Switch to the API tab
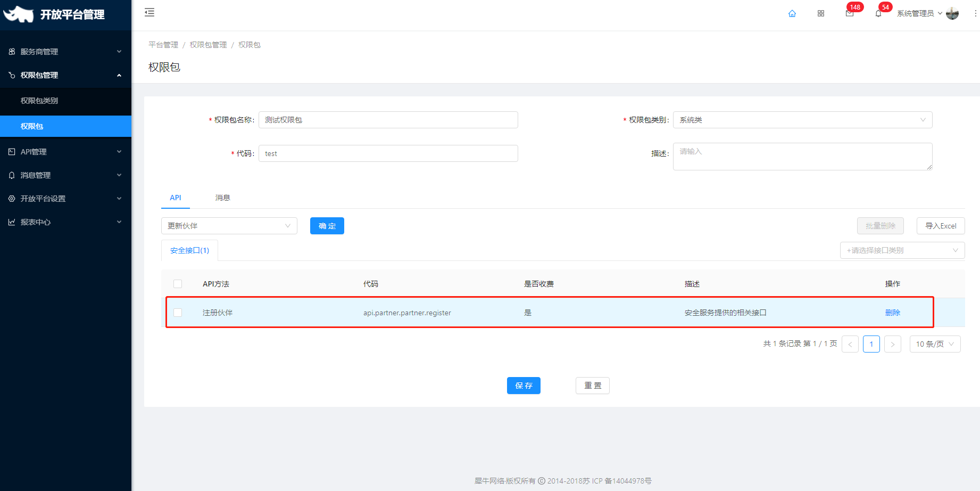This screenshot has height=491, width=980. pos(176,198)
